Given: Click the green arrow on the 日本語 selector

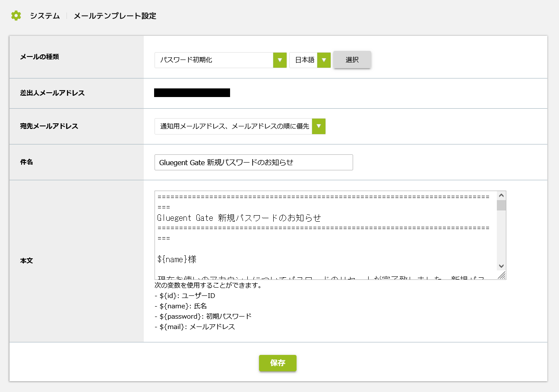Looking at the screenshot, I should 324,60.
